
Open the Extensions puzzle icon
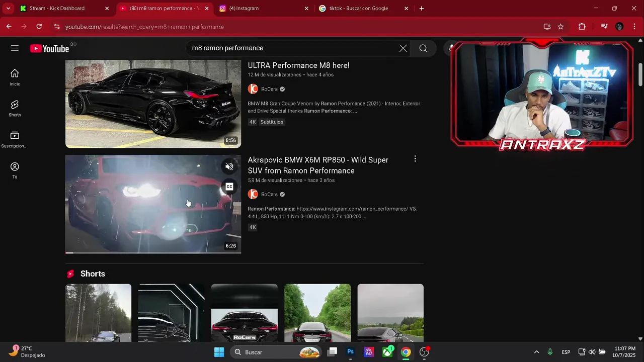pos(582,27)
